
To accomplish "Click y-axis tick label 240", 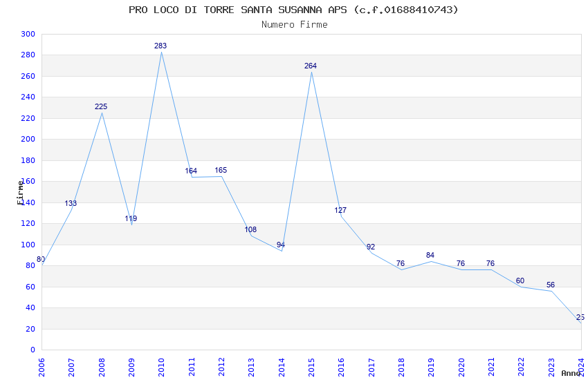I will 28,97.
